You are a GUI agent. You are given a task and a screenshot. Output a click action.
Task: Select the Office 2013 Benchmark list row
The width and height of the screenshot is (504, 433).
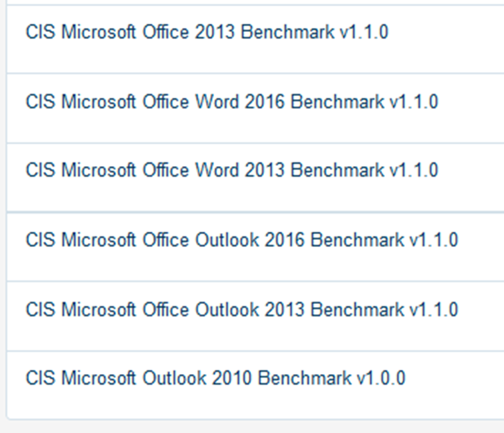[x=255, y=39]
